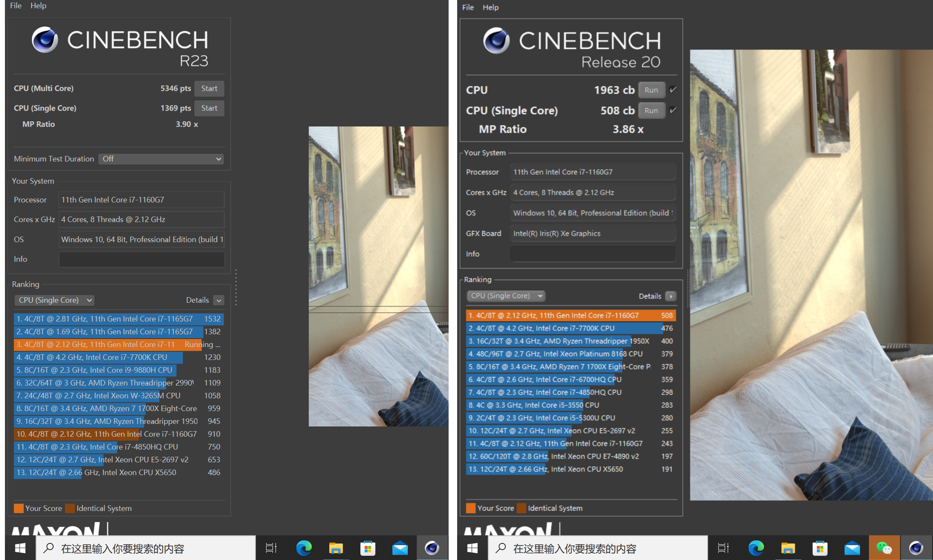Run the CPU (Single Core) test in R20

[651, 110]
